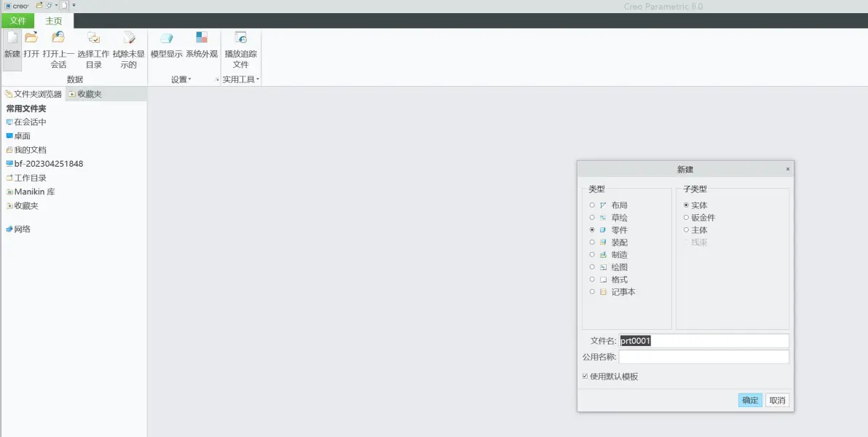
Task: Uncheck 使用默认模板 checkbox
Action: pos(585,377)
